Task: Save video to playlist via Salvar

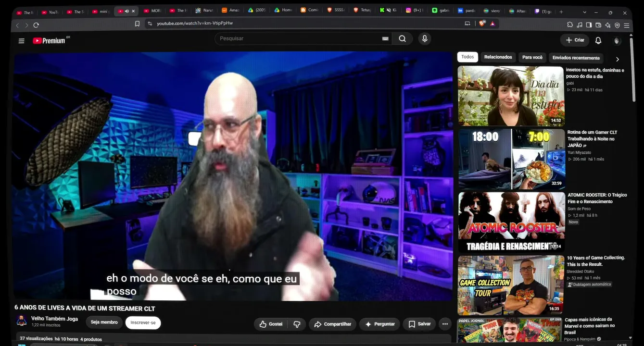Action: click(419, 324)
